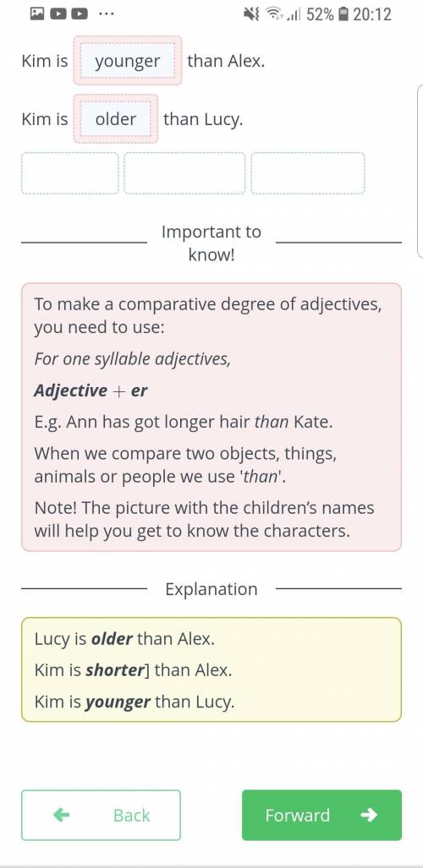
Task: Select the 'younger' answer chip
Action: 128,61
